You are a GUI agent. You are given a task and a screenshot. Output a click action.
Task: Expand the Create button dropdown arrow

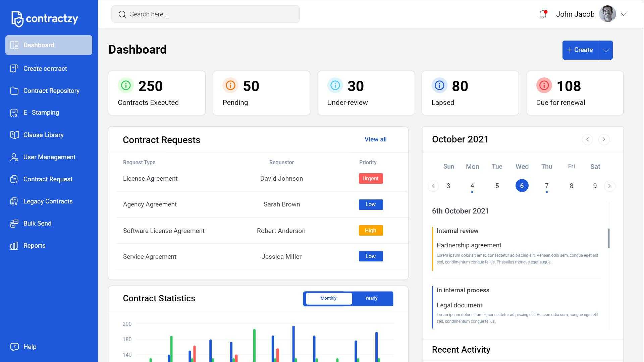[606, 50]
